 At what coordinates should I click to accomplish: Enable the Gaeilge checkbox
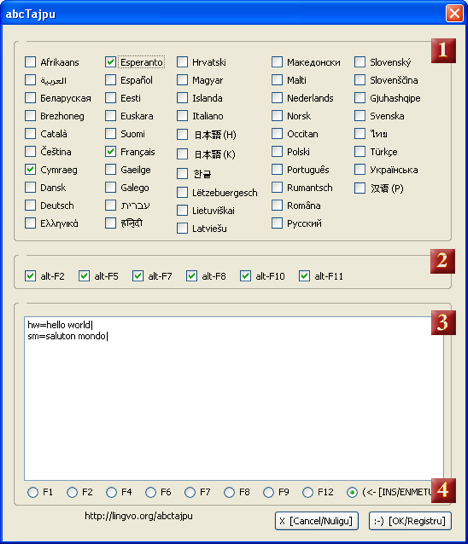coord(110,170)
